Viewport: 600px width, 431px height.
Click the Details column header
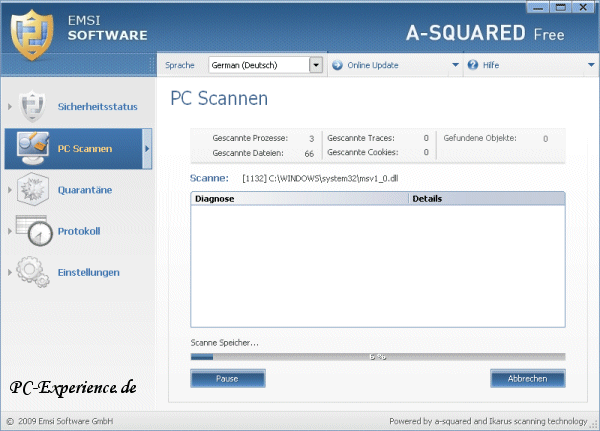pos(486,199)
